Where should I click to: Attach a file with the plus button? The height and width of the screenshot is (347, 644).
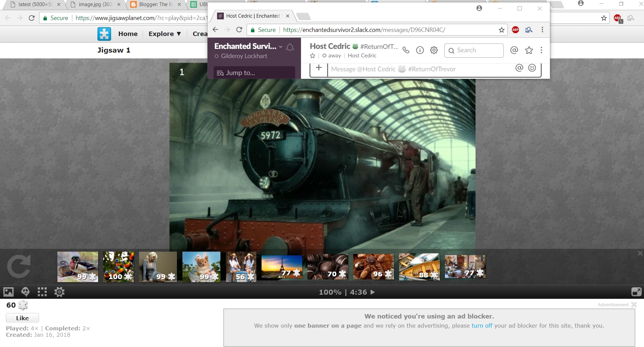tap(319, 68)
